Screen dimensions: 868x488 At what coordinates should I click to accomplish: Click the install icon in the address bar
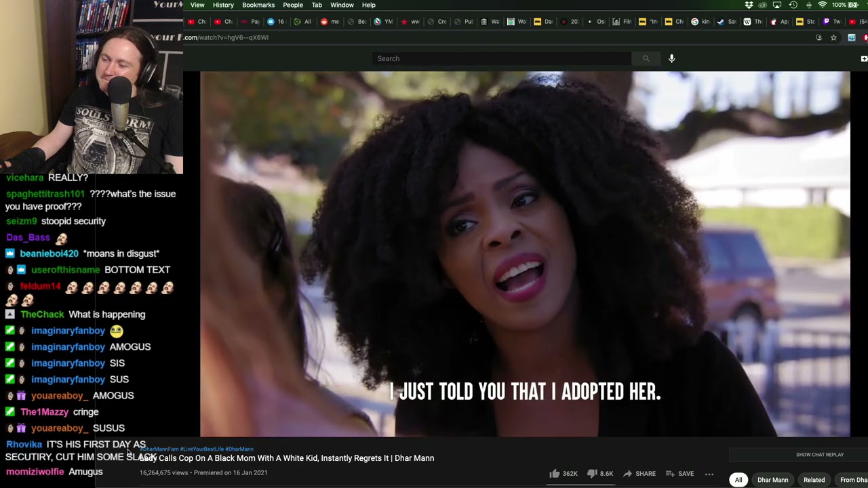pyautogui.click(x=819, y=37)
